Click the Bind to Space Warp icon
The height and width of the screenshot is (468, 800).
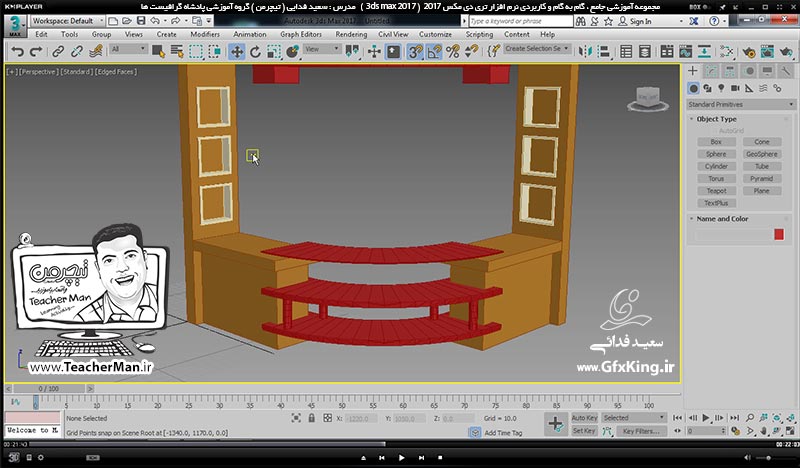[x=95, y=52]
